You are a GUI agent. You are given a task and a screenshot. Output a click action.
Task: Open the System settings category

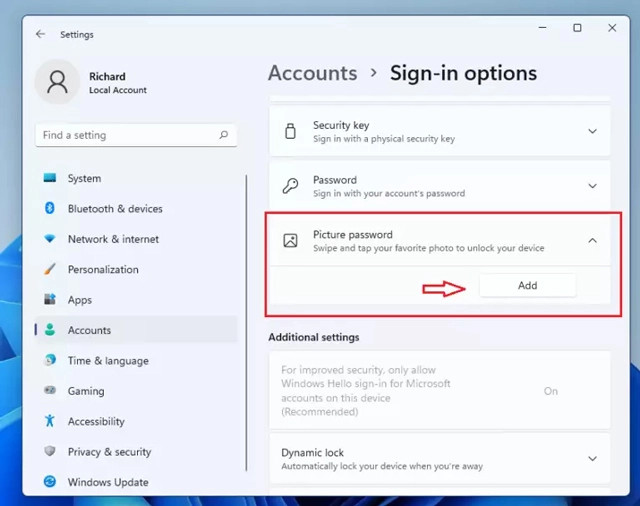coord(84,178)
